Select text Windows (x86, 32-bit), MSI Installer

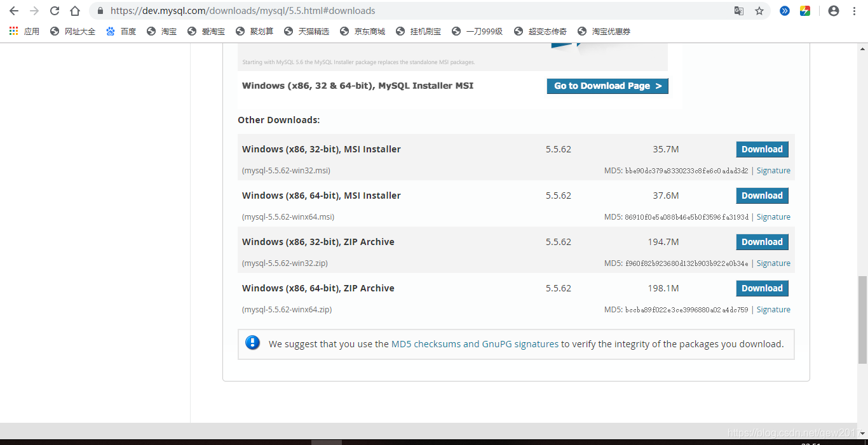[322, 149]
